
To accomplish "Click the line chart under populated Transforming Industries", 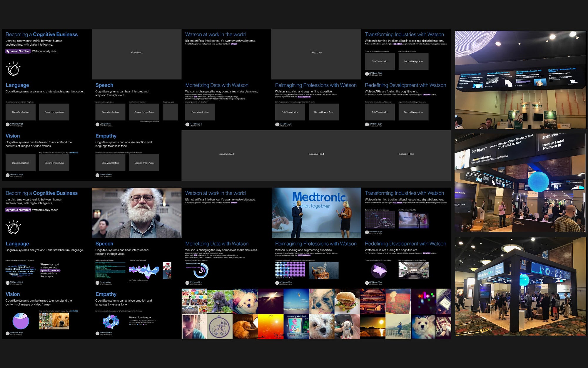I will click(x=380, y=220).
